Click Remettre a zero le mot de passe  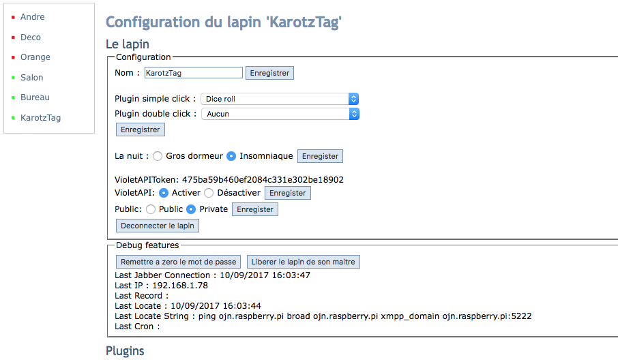tap(179, 262)
